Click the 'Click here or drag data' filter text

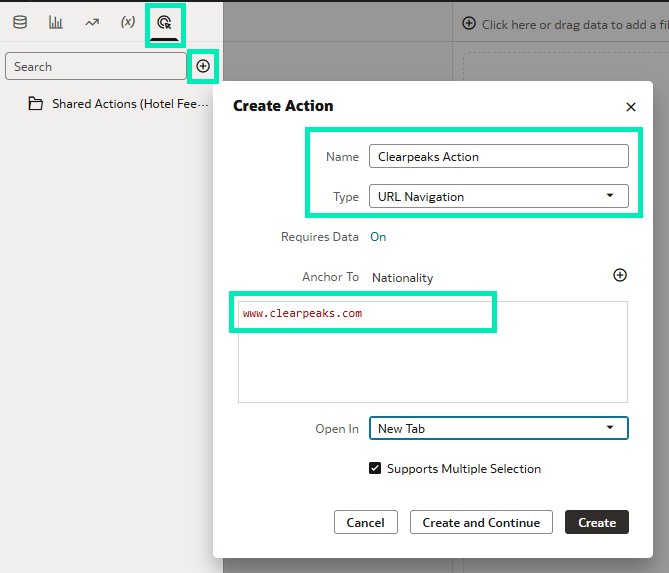click(x=575, y=25)
